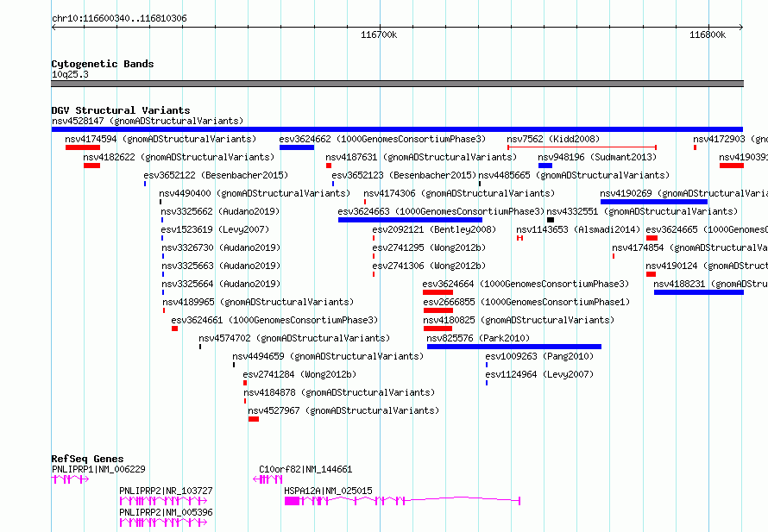Click nsv4187631 variant label
The height and width of the screenshot is (532, 768).
(x=421, y=157)
